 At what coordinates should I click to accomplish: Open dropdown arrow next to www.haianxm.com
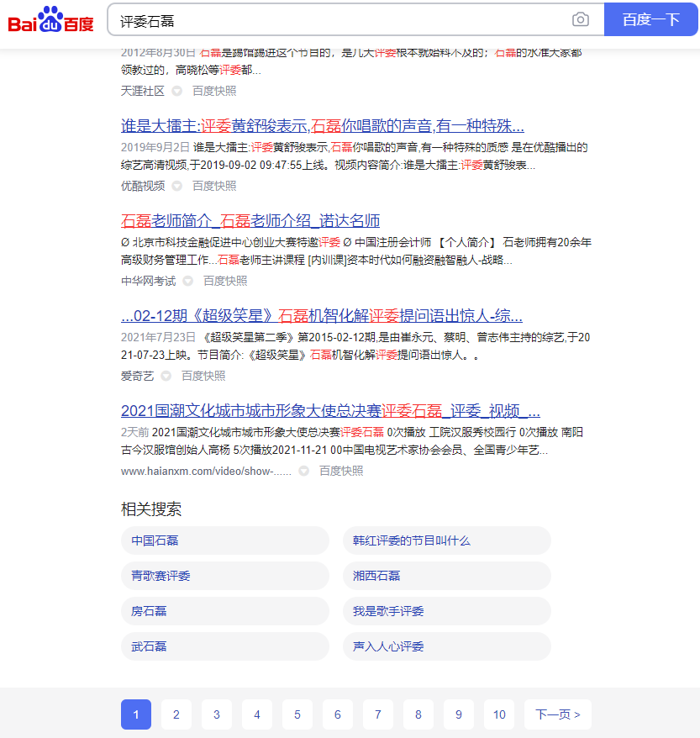(304, 472)
